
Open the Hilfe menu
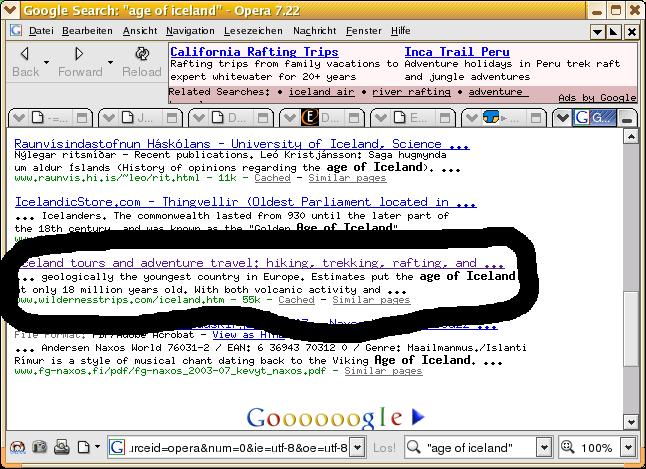400,31
